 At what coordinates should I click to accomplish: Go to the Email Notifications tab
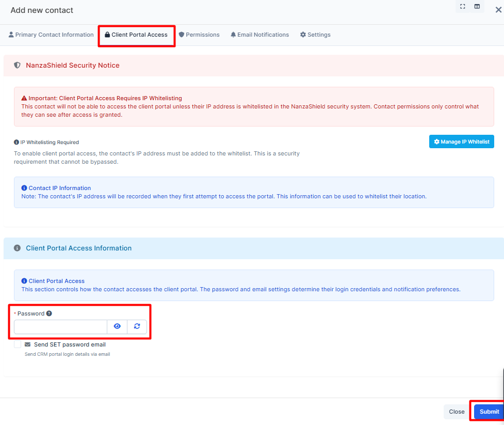259,35
